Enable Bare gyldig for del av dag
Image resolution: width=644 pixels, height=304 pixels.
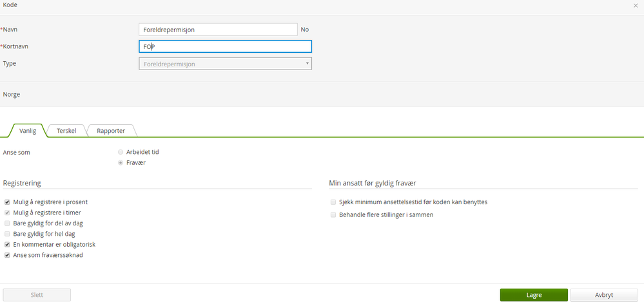click(7, 223)
